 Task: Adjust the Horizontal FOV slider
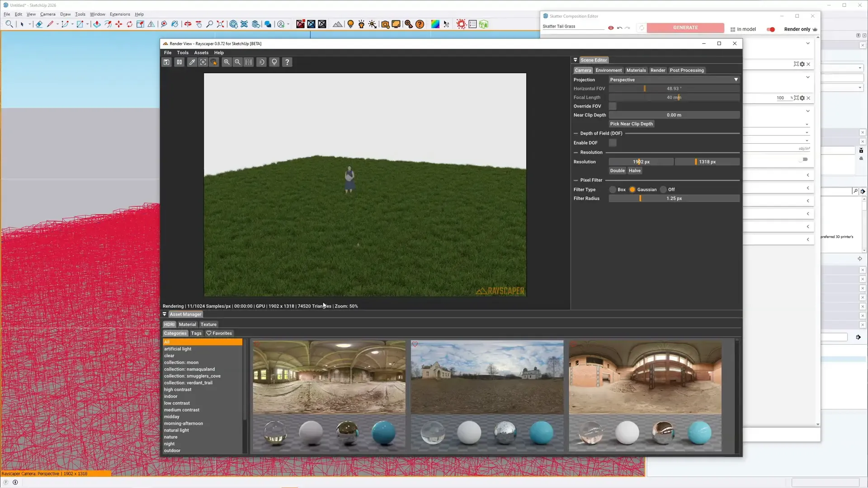[674, 89]
